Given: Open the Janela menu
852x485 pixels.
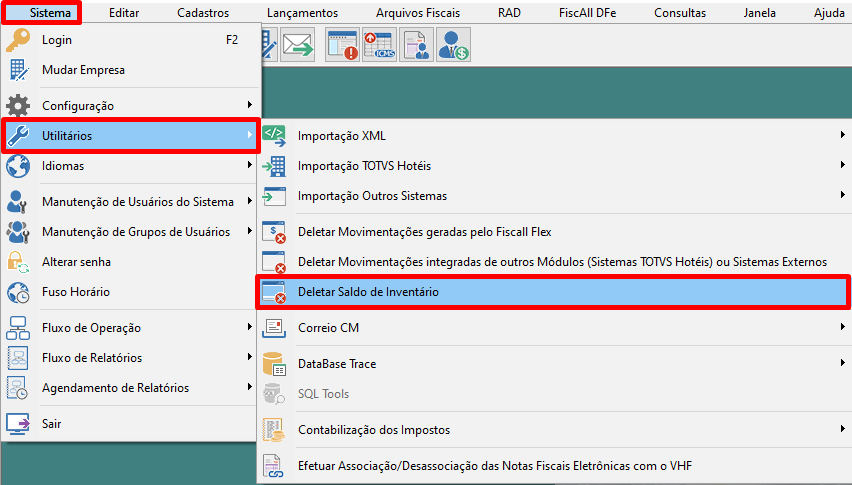Looking at the screenshot, I should point(760,12).
